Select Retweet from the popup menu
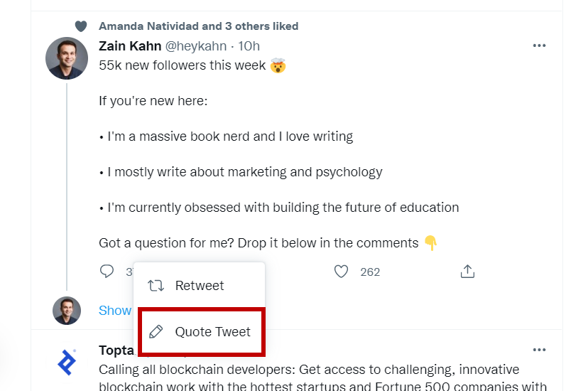Image resolution: width=588 pixels, height=391 pixels. (x=200, y=286)
